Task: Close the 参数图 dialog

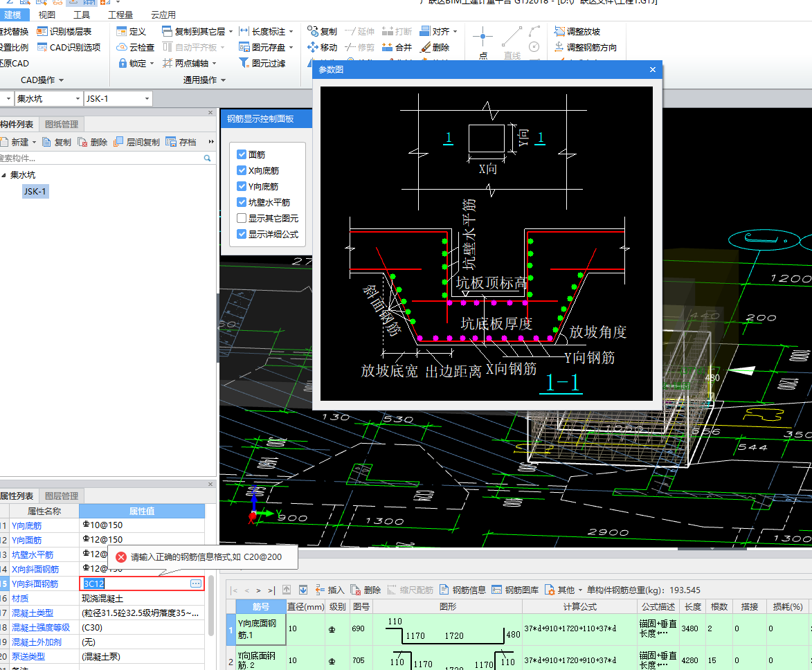Action: pyautogui.click(x=653, y=69)
